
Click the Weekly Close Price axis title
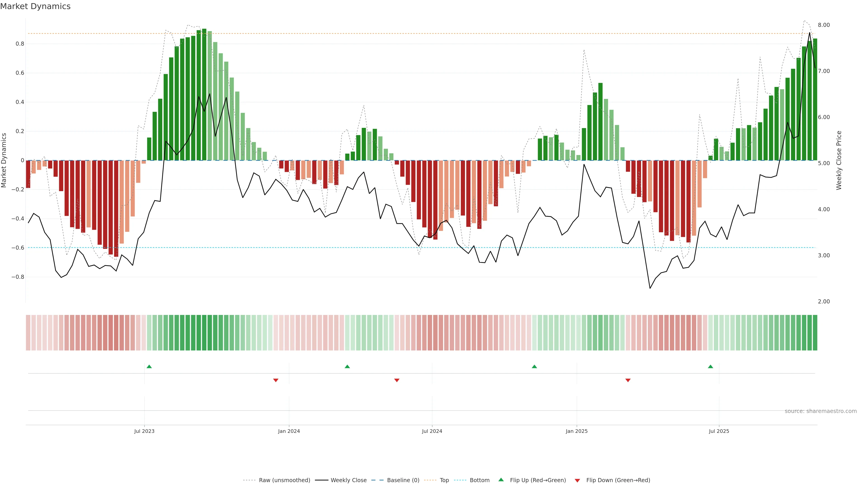[839, 160]
